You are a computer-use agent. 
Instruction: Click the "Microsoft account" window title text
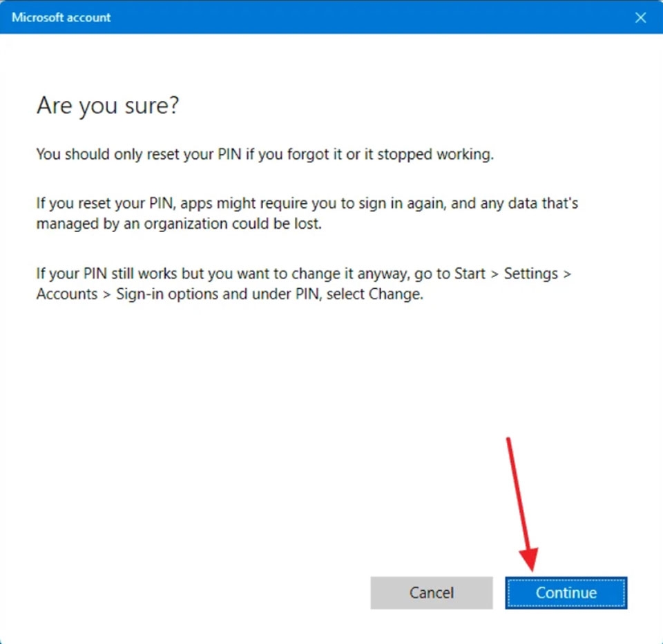point(61,17)
